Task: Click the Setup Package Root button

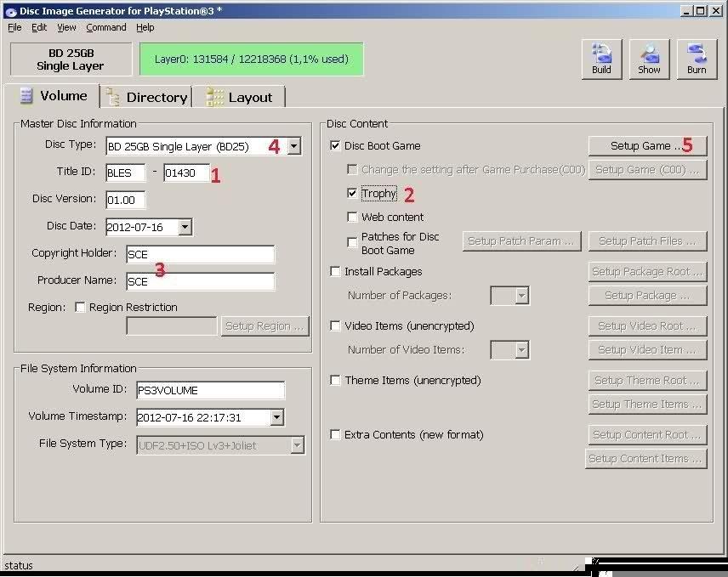Action: 648,271
